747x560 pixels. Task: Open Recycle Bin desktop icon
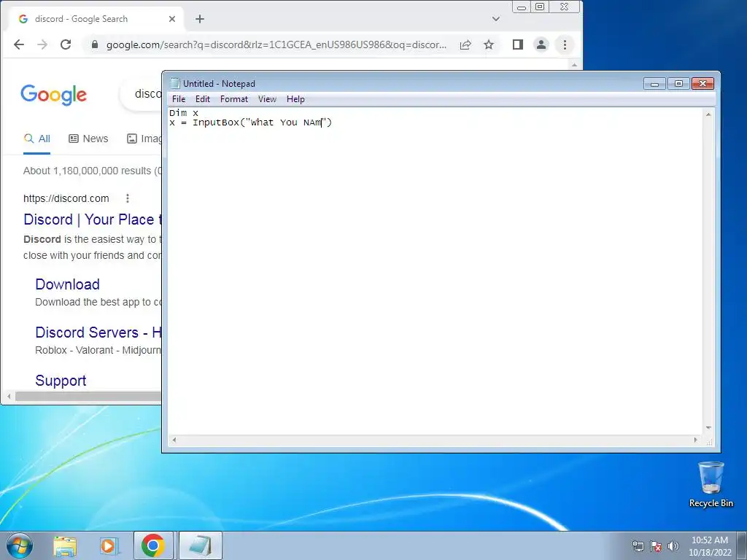(711, 484)
